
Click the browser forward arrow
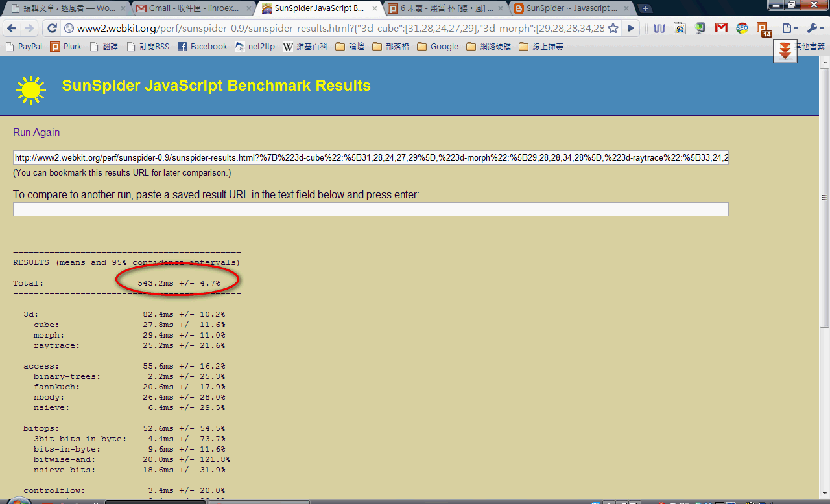(x=29, y=29)
